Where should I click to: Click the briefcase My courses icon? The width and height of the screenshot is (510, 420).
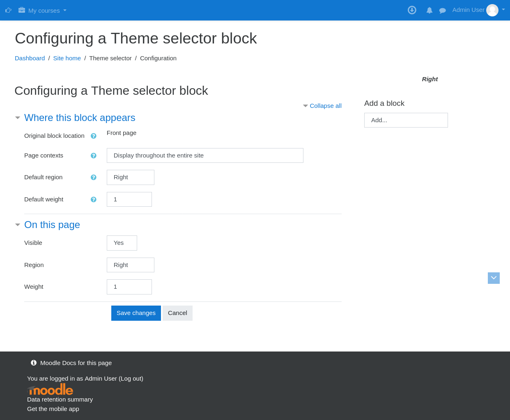click(22, 10)
